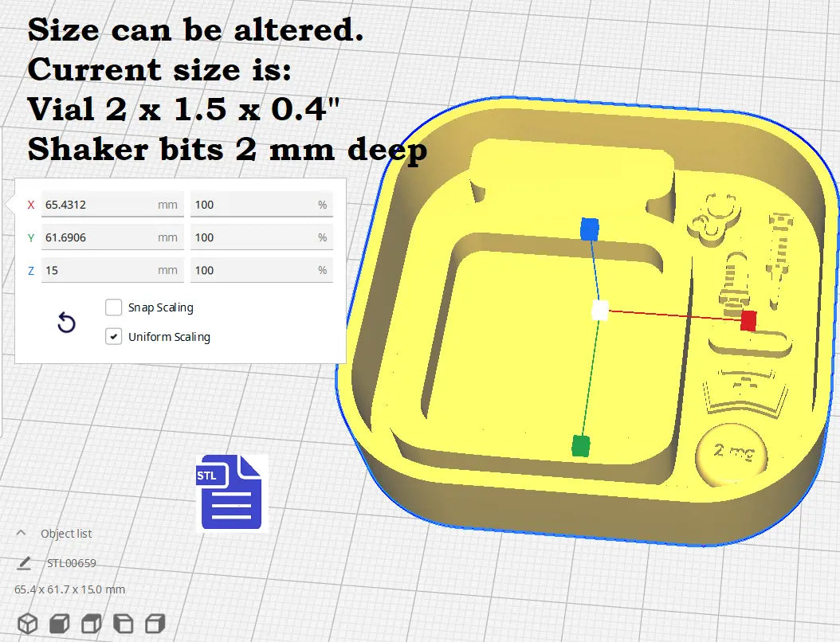The width and height of the screenshot is (840, 642).
Task: Select the STL00659 object name
Action: pyautogui.click(x=72, y=563)
